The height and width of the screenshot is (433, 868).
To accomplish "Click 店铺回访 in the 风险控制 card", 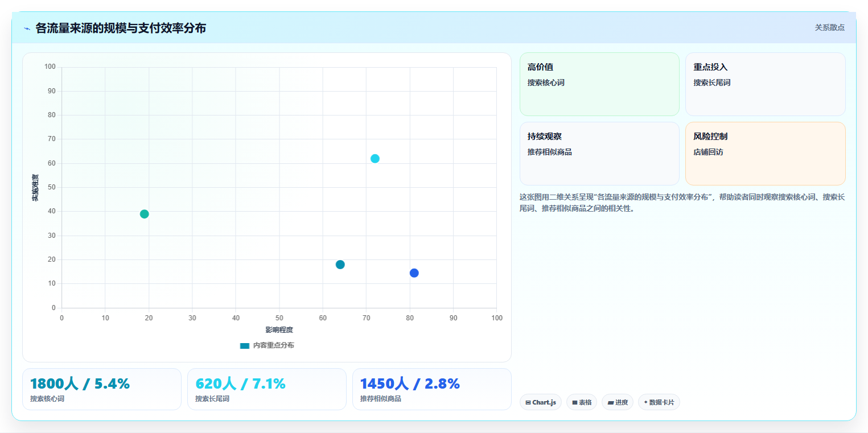I will point(708,152).
